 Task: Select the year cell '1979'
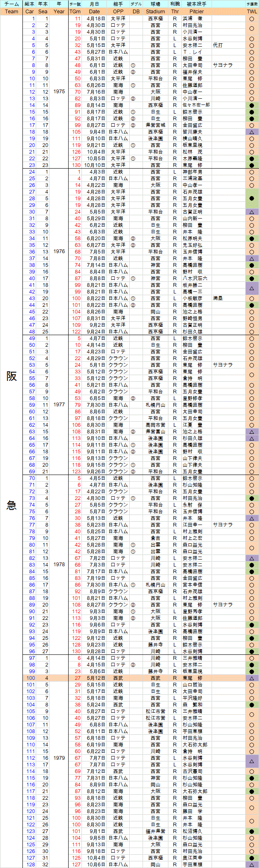pos(59,758)
